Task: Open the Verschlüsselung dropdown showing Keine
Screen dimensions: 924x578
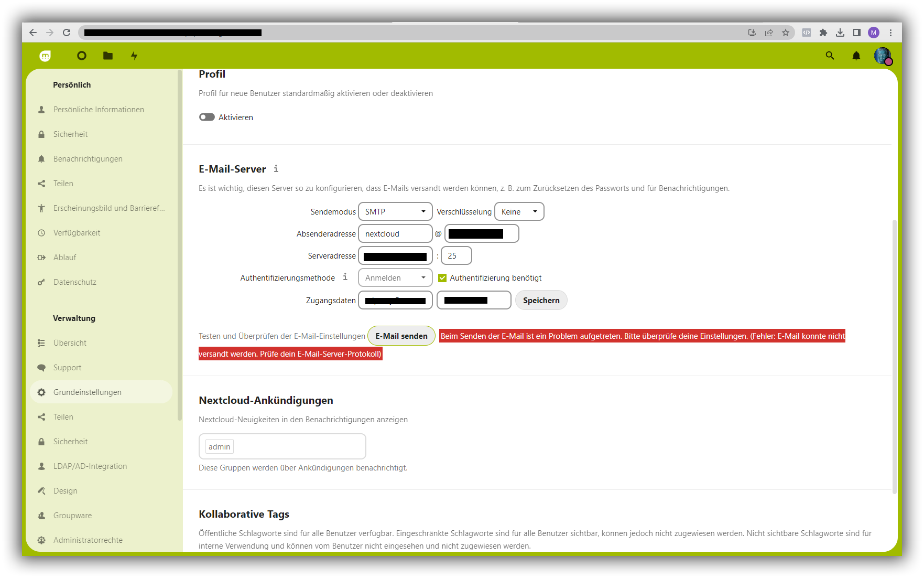Action: tap(519, 211)
